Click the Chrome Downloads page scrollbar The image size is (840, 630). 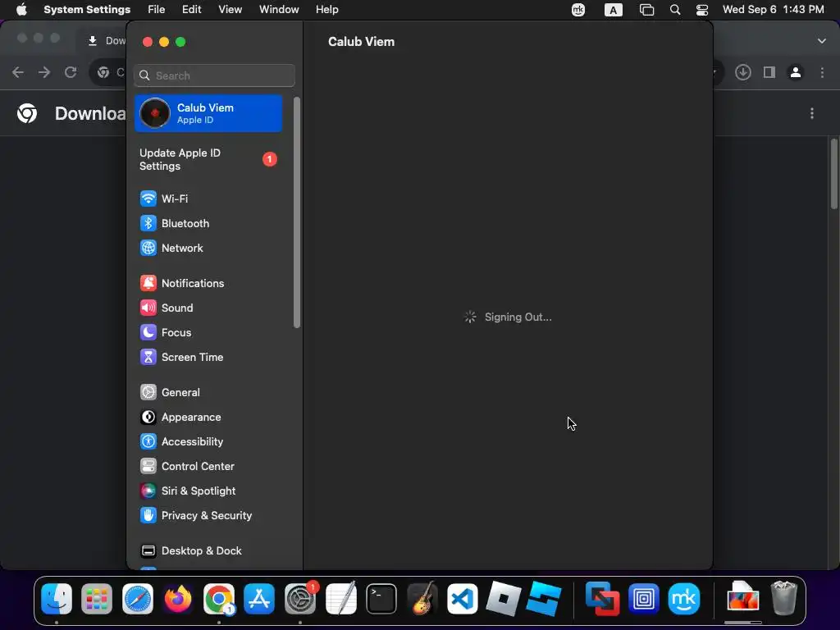(x=833, y=174)
